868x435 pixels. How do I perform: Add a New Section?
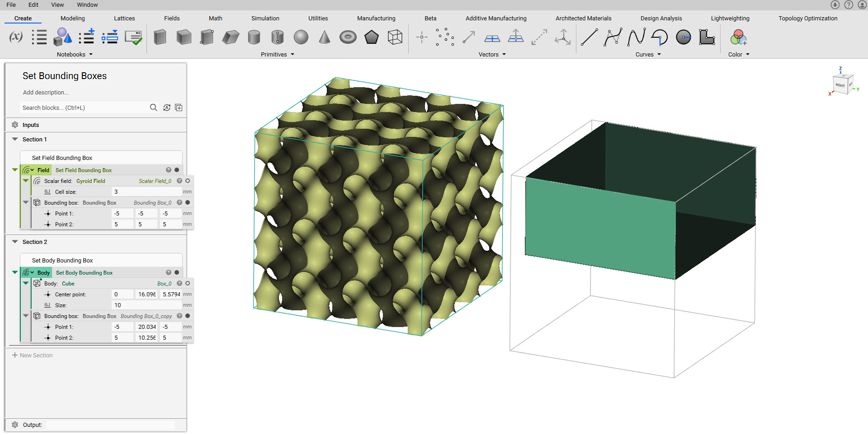[x=32, y=355]
